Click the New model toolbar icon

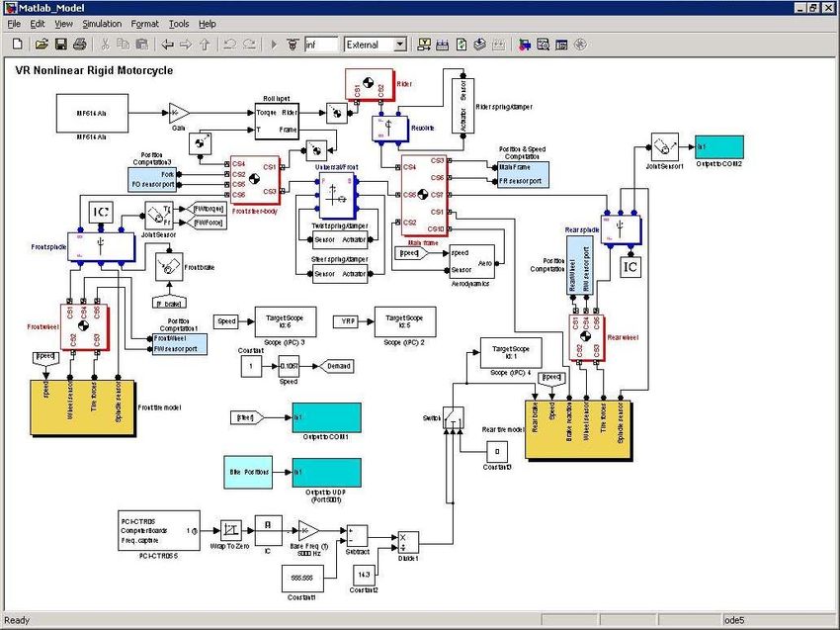[17, 45]
